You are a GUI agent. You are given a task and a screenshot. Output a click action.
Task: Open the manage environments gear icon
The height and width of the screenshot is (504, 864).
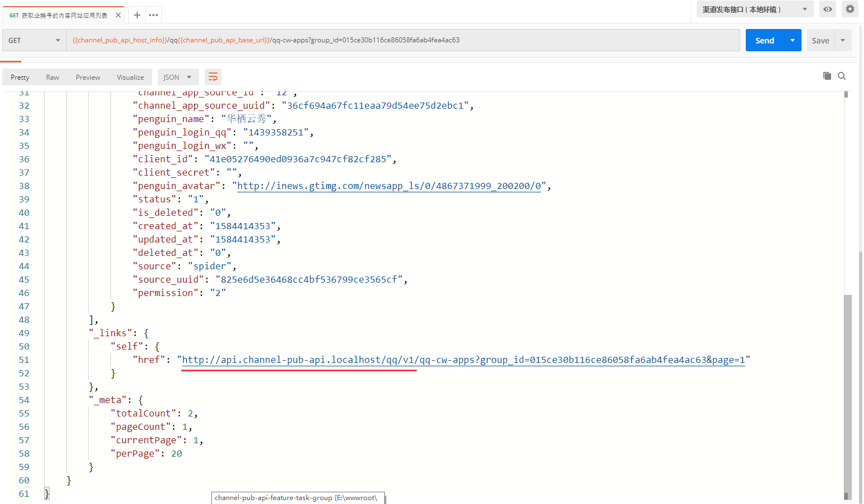(x=849, y=9)
